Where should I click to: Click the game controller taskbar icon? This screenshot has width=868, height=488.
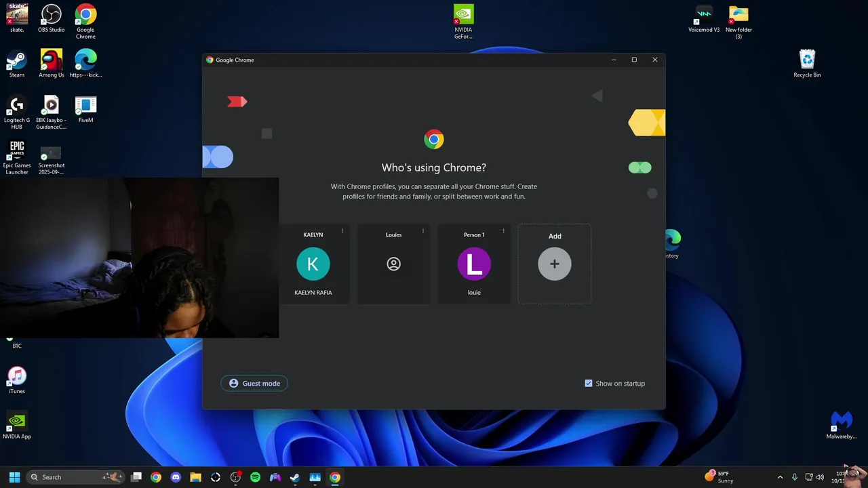275,477
